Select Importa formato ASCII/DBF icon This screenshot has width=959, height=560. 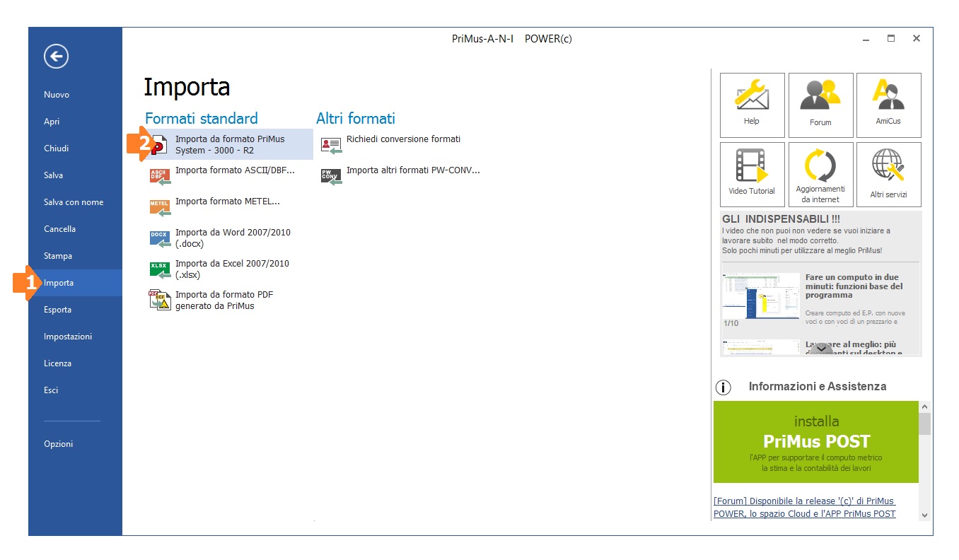click(x=160, y=176)
